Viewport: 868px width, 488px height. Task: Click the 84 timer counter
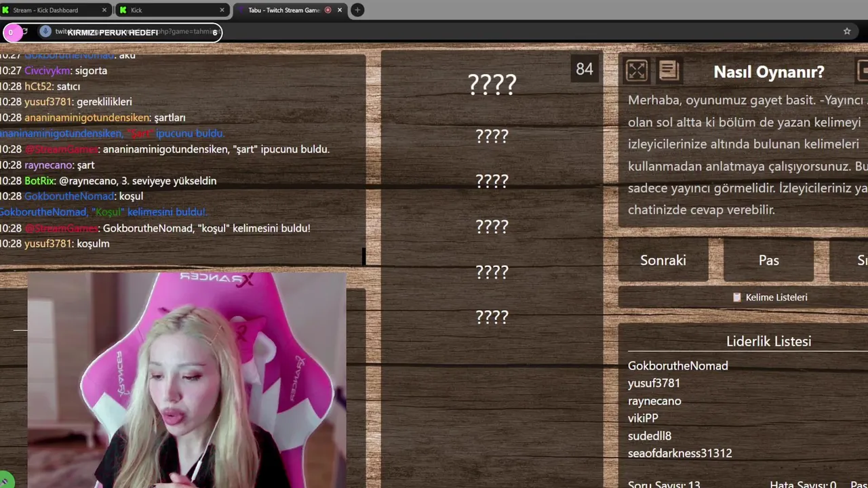585,69
